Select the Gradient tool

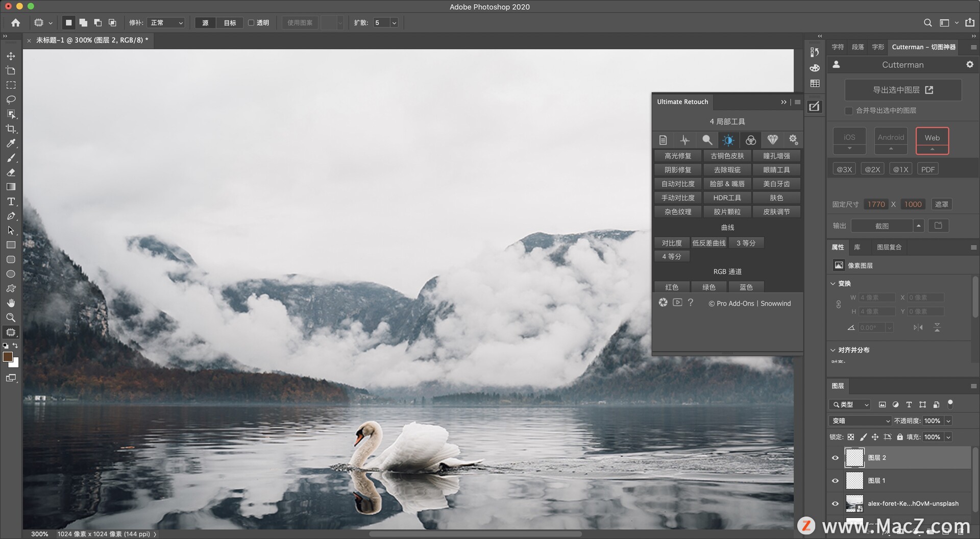click(x=11, y=187)
